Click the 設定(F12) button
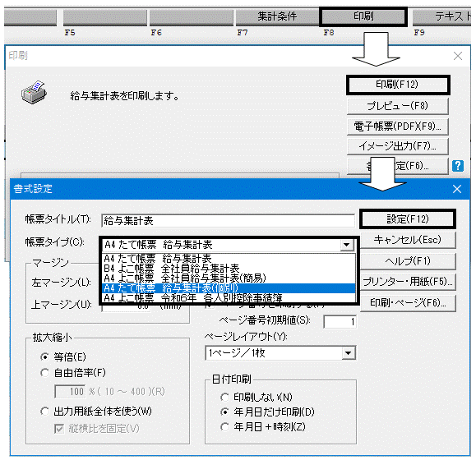 [408, 219]
